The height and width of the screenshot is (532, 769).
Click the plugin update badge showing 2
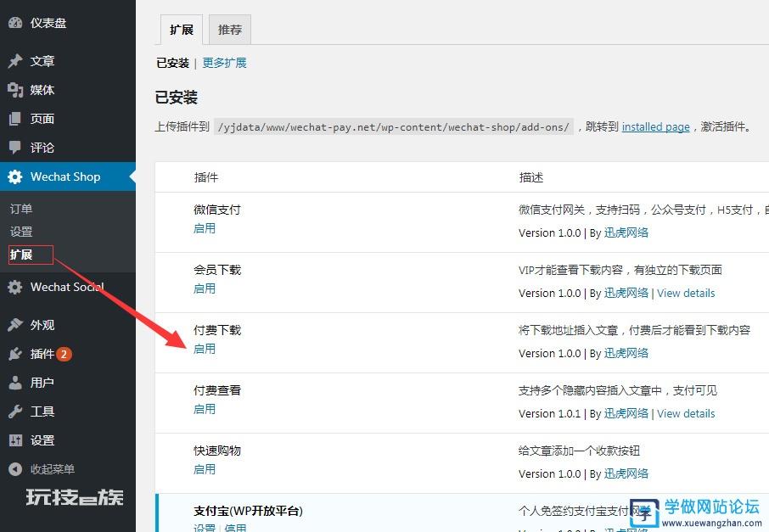64,354
